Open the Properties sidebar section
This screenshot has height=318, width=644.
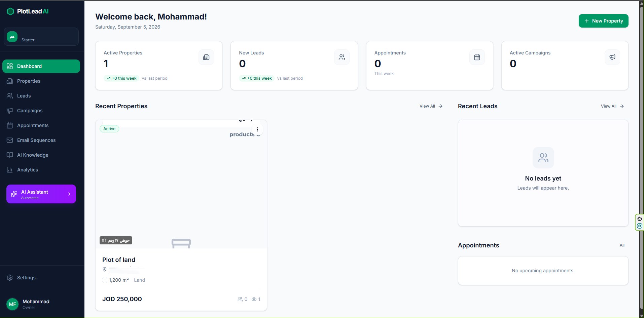coord(41,81)
